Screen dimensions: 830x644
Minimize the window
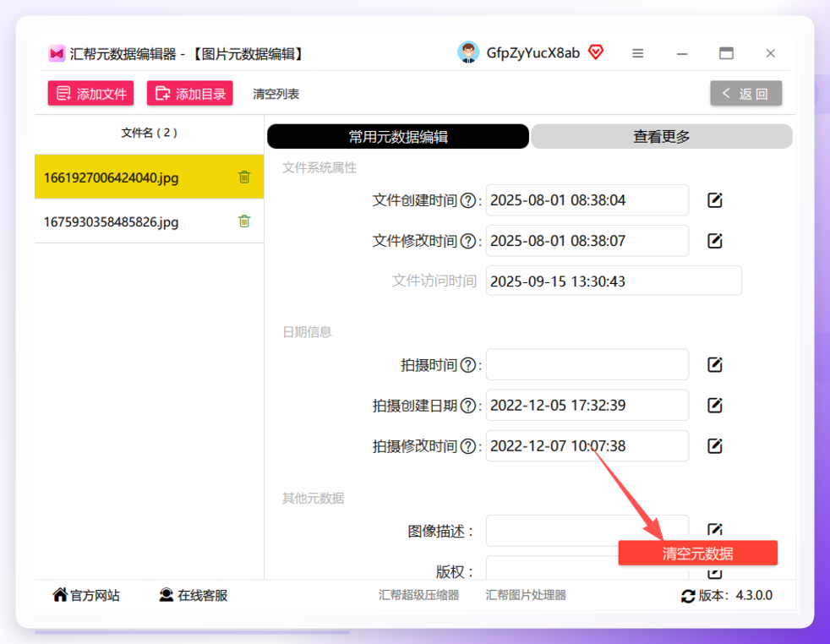(x=682, y=53)
